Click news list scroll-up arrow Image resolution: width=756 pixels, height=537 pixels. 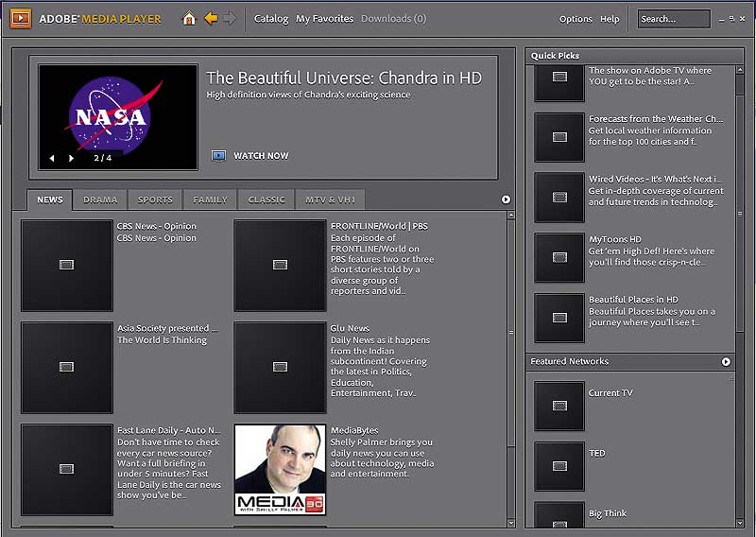[x=511, y=216]
